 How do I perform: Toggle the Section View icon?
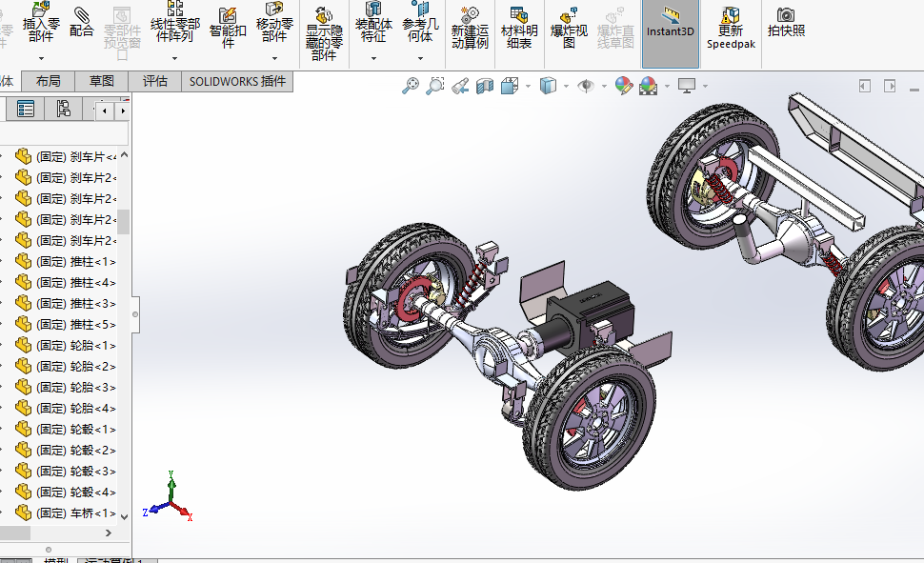pyautogui.click(x=485, y=87)
